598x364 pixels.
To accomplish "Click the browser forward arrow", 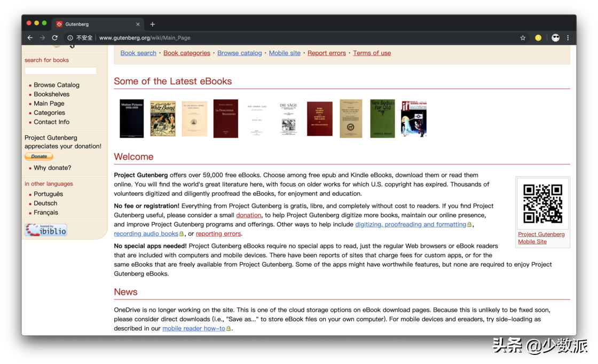I will coord(42,38).
